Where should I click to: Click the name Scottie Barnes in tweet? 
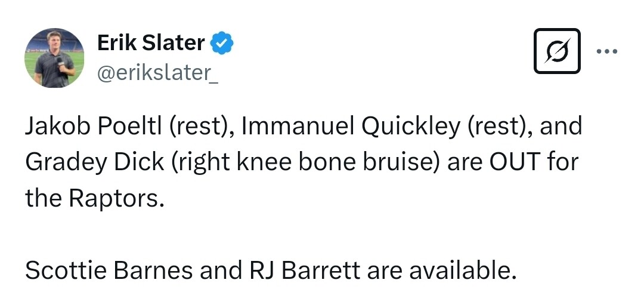point(109,271)
